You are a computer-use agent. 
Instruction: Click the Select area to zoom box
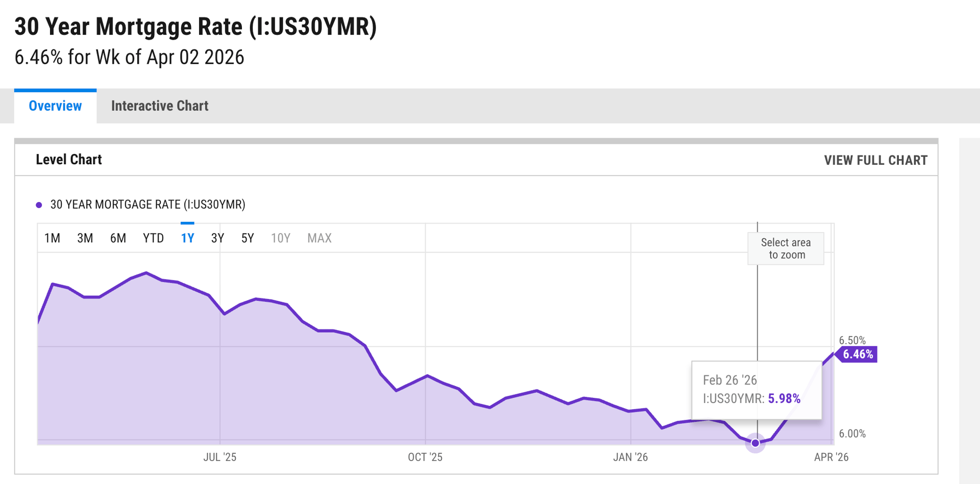786,249
